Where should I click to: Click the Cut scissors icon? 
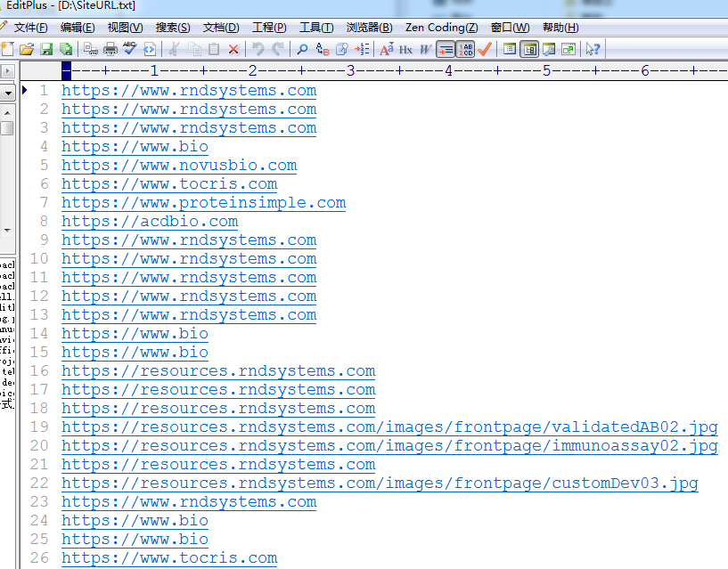point(174,49)
